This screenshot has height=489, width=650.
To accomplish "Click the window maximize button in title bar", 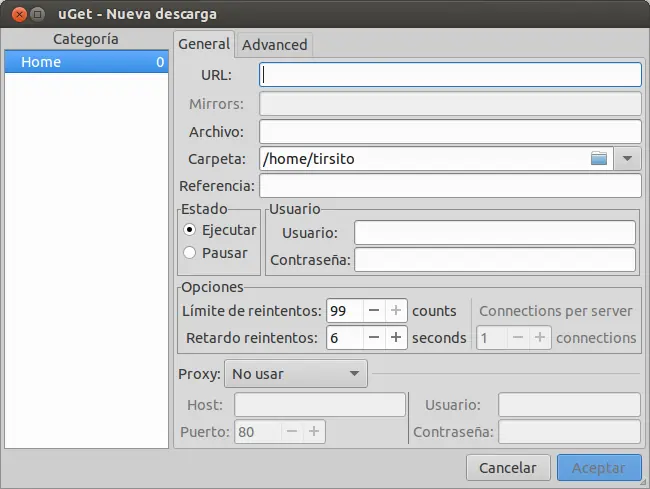I will pos(37,15).
